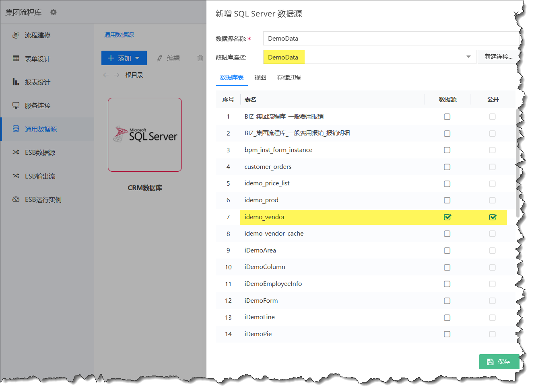Enable 数据源 checkbox for customer_orders
This screenshot has width=534, height=392.
click(447, 167)
